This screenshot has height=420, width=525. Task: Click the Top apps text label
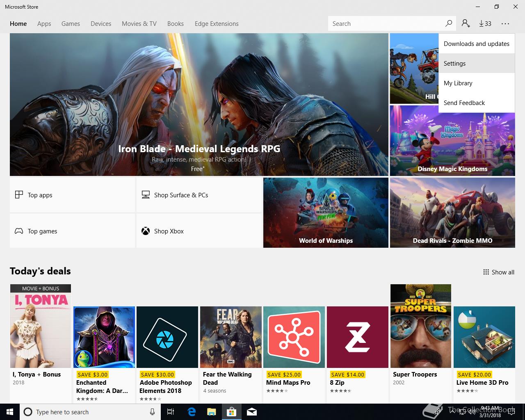pyautogui.click(x=40, y=195)
